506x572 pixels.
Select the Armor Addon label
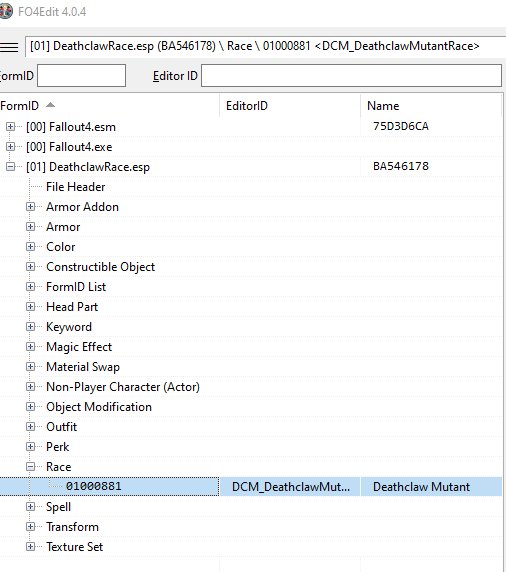tap(82, 207)
